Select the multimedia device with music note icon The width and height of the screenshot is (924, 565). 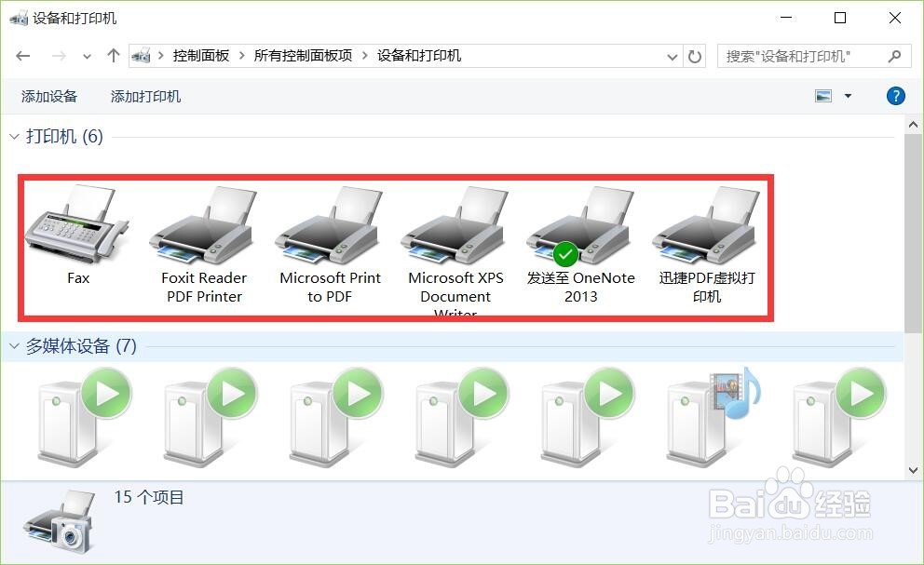tap(713, 416)
